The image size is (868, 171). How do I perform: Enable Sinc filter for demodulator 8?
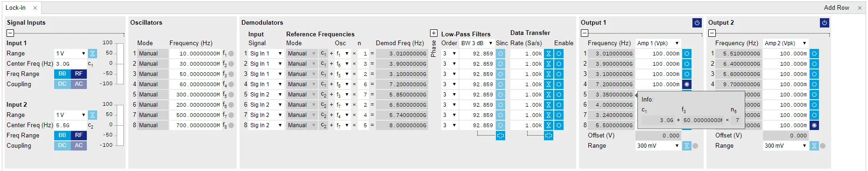pos(500,125)
